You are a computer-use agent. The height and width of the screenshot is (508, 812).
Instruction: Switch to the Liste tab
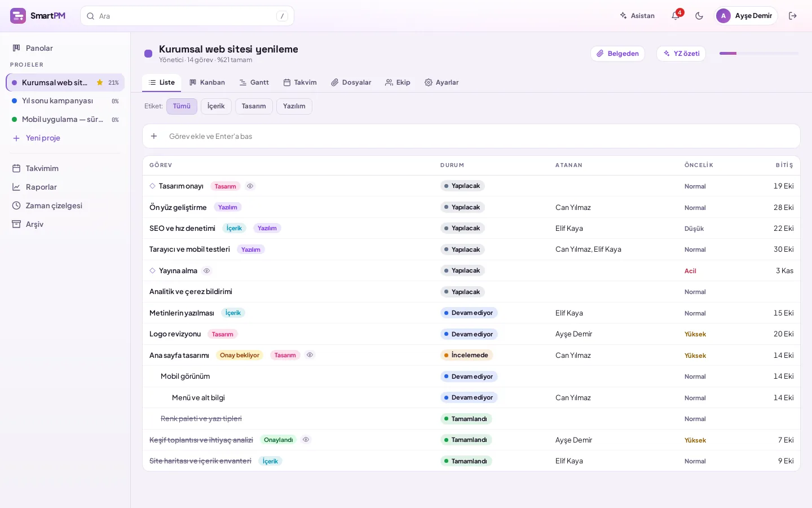pyautogui.click(x=162, y=82)
